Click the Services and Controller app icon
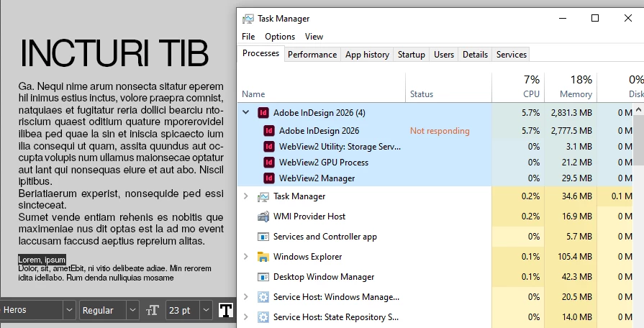Image resolution: width=644 pixels, height=328 pixels. tap(263, 237)
